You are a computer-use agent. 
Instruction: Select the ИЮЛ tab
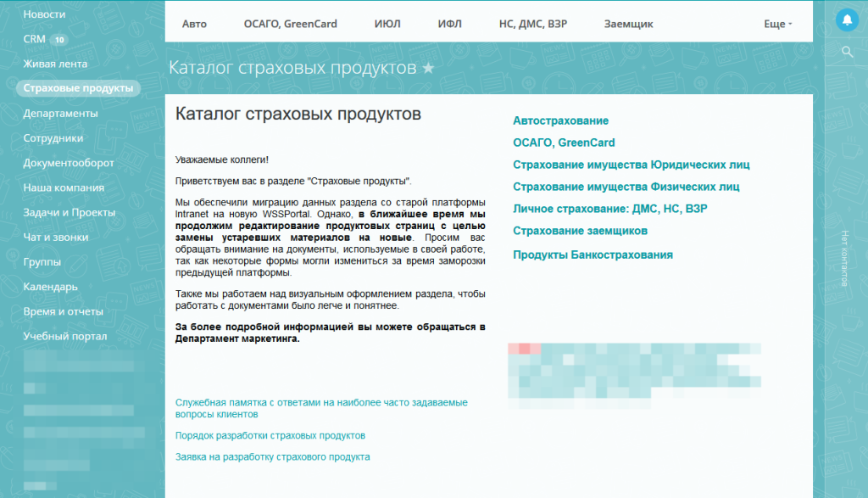[387, 24]
